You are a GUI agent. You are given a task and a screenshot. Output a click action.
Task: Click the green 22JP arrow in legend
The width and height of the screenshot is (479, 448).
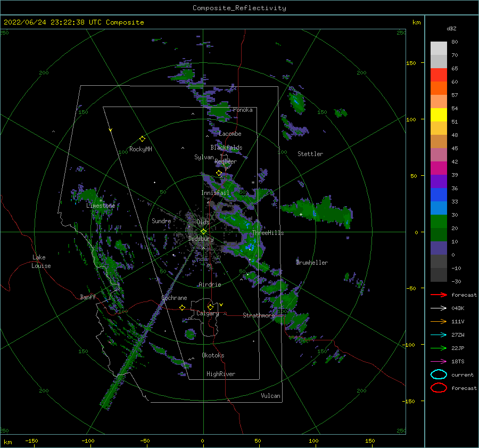tap(439, 348)
